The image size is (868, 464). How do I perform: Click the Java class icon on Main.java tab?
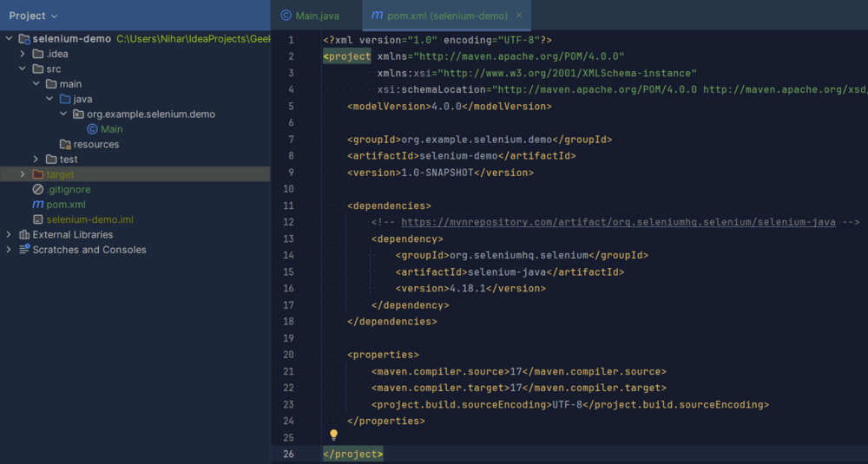coord(286,16)
